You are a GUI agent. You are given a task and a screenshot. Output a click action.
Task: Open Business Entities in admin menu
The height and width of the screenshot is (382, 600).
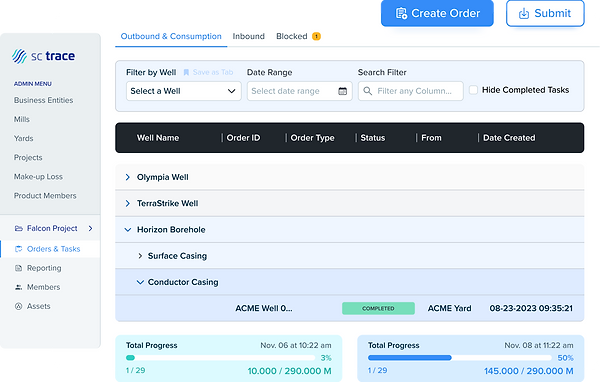pos(44,100)
